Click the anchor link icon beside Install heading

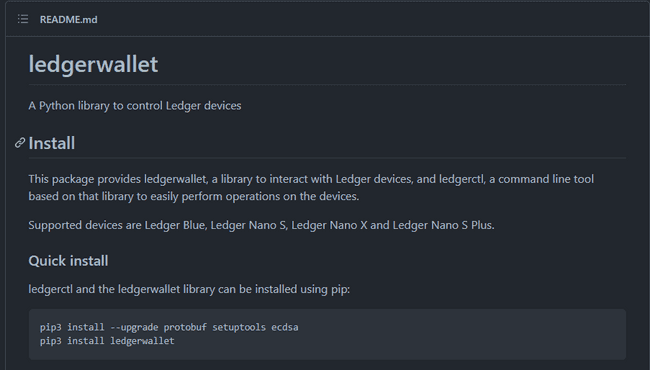pos(19,143)
